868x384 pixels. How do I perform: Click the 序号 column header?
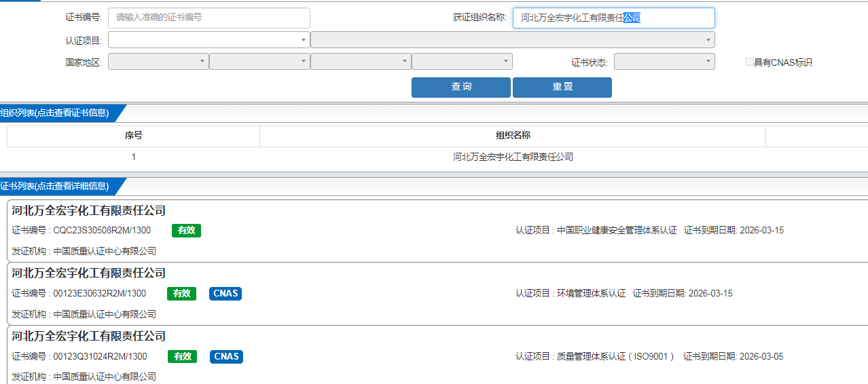(133, 136)
